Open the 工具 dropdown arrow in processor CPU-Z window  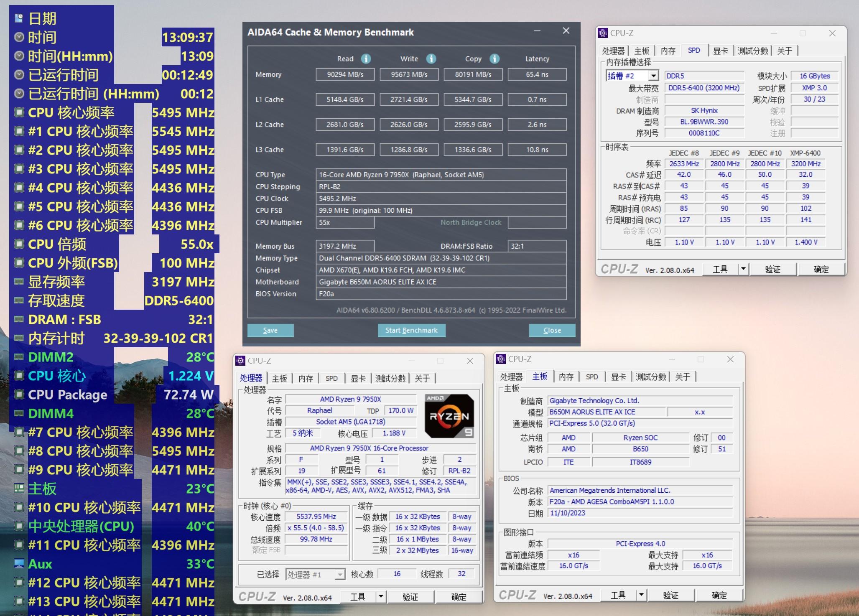[381, 596]
